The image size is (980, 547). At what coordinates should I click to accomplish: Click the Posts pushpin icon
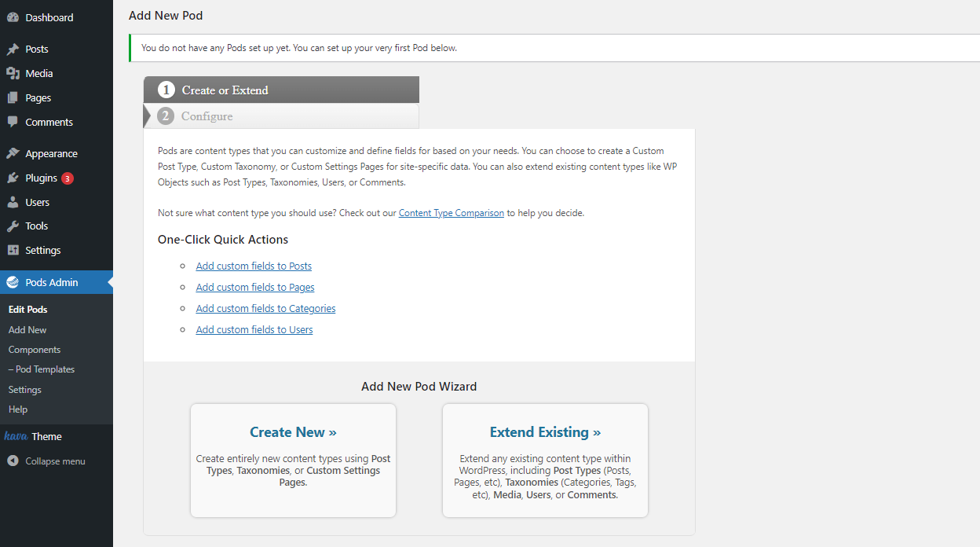tap(13, 49)
